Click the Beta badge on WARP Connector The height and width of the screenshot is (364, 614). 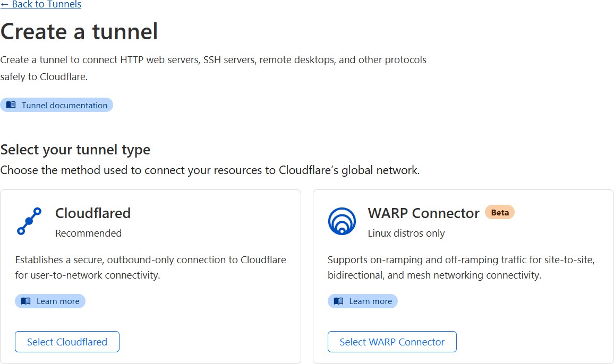500,212
